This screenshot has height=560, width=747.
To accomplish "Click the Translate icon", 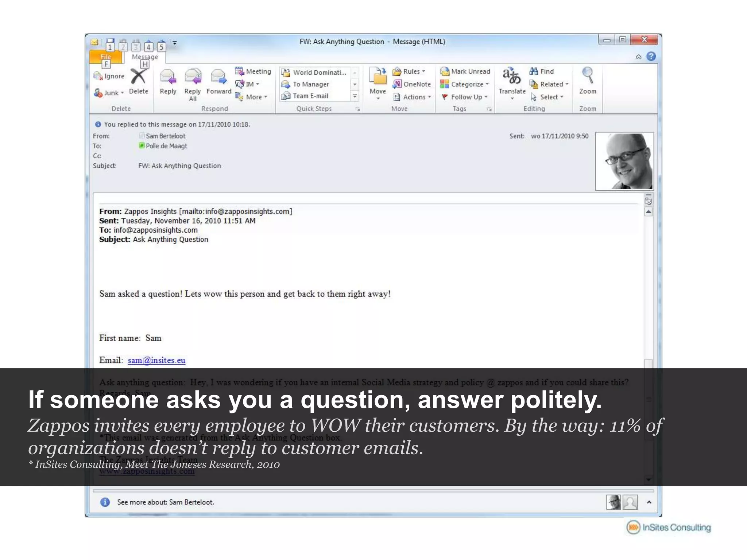I will (x=512, y=84).
